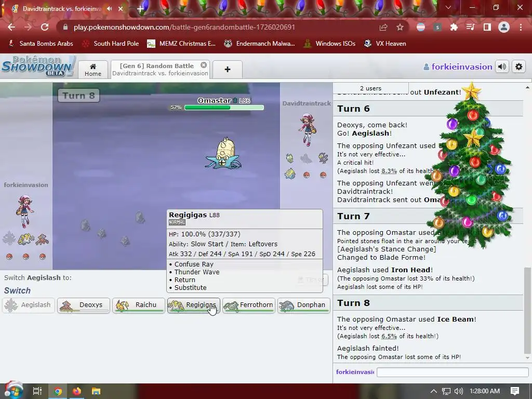Image resolution: width=532 pixels, height=399 pixels.
Task: Open Chrome three-dot menu
Action: pyautogui.click(x=521, y=27)
